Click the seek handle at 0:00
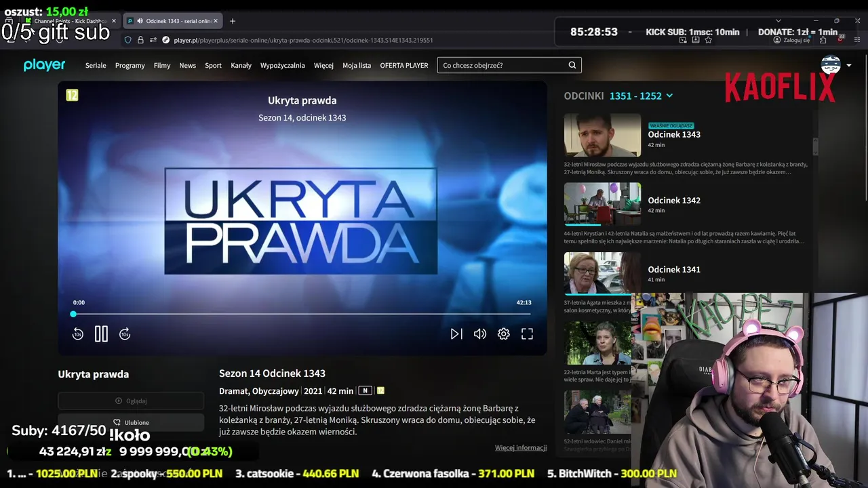Viewport: 868px width, 488px height. pos(73,314)
